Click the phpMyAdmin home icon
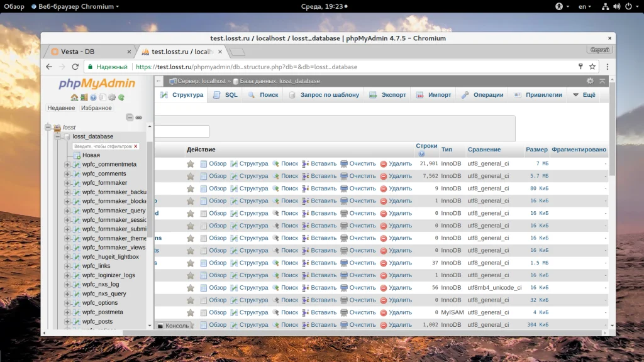This screenshot has width=644, height=362. tap(74, 97)
